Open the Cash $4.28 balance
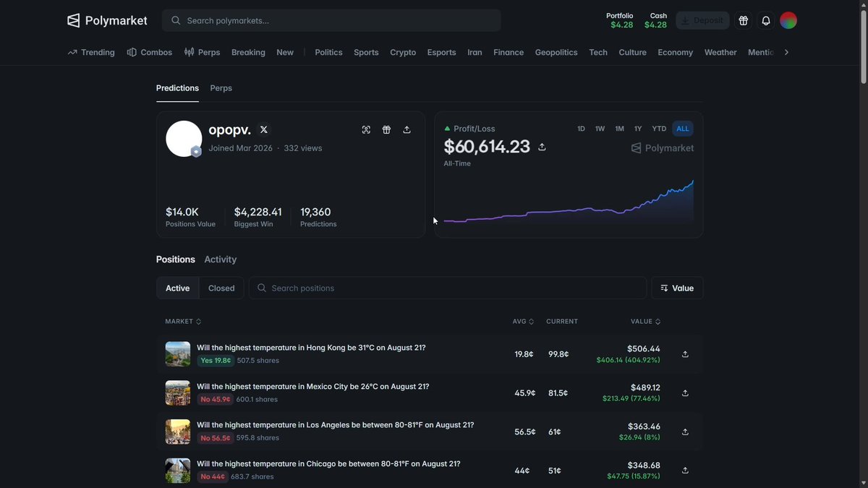This screenshot has width=868, height=488. point(656,20)
